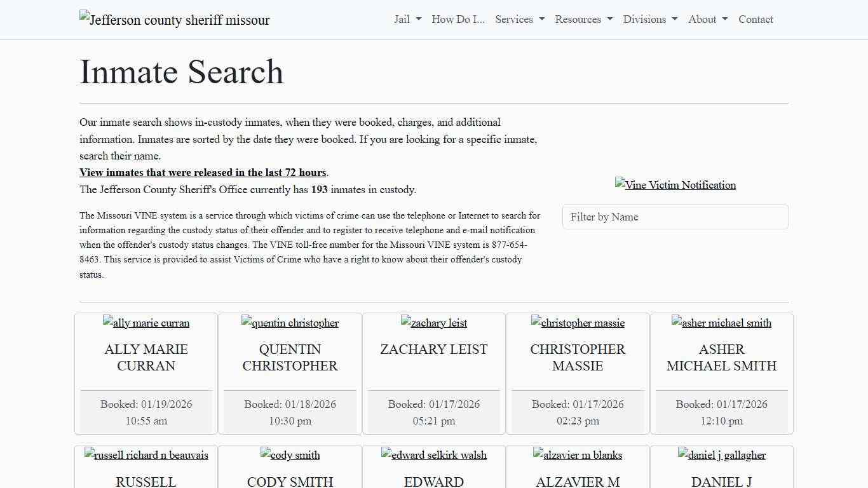The image size is (868, 488).
Task: Click the alzavier m blanks photo icon
Action: pyautogui.click(x=578, y=455)
